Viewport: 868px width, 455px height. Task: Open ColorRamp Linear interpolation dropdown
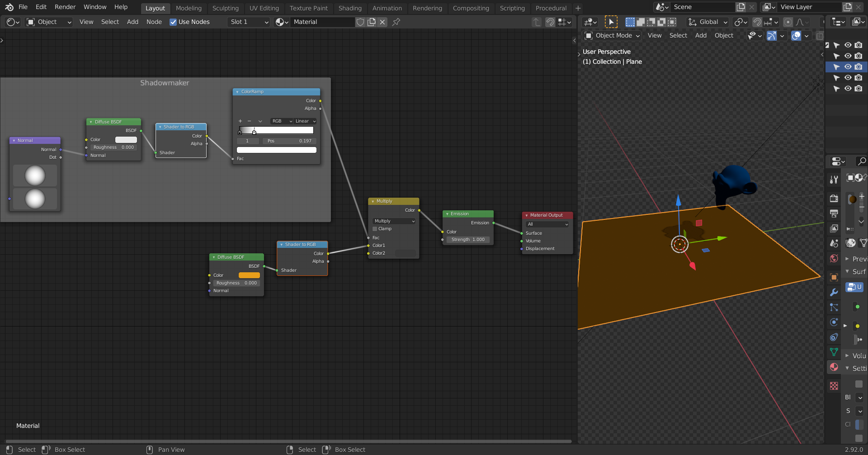click(x=305, y=121)
